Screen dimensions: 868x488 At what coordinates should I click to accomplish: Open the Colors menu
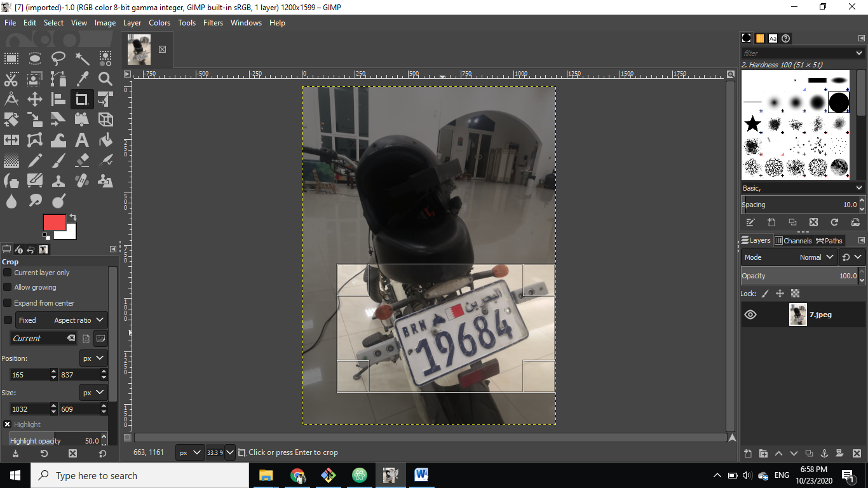(x=159, y=22)
